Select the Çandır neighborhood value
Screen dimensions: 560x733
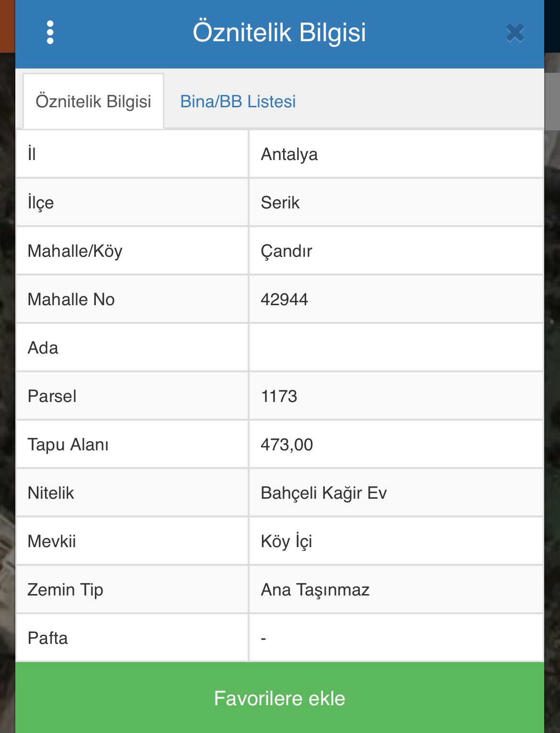point(286,251)
